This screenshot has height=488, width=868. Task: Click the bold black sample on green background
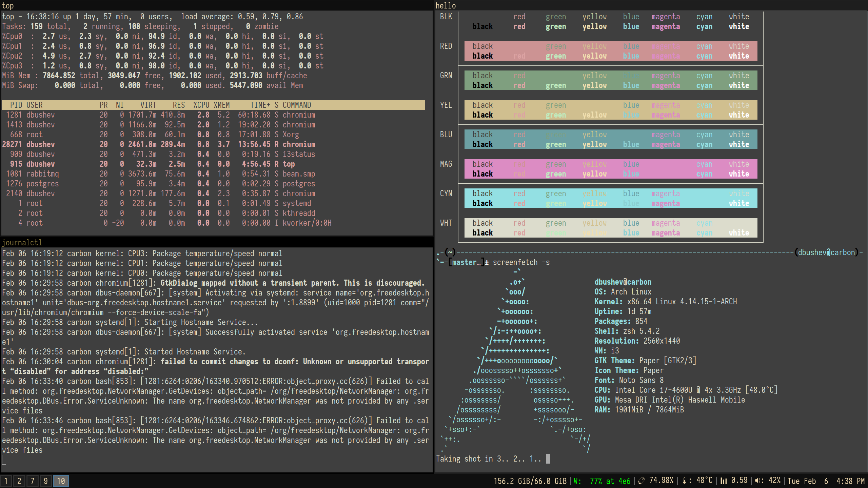tap(482, 85)
